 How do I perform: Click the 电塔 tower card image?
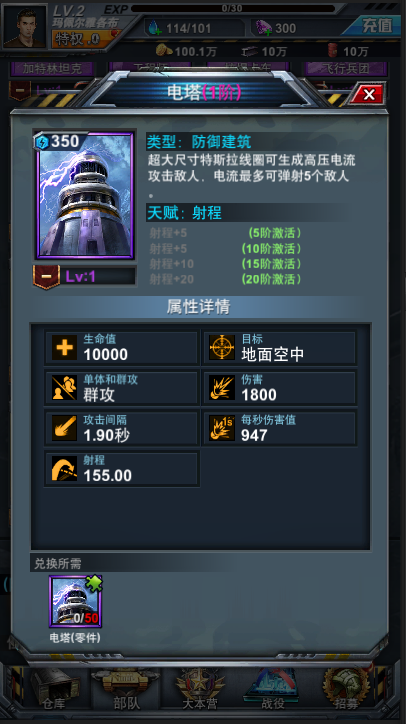pos(85,194)
